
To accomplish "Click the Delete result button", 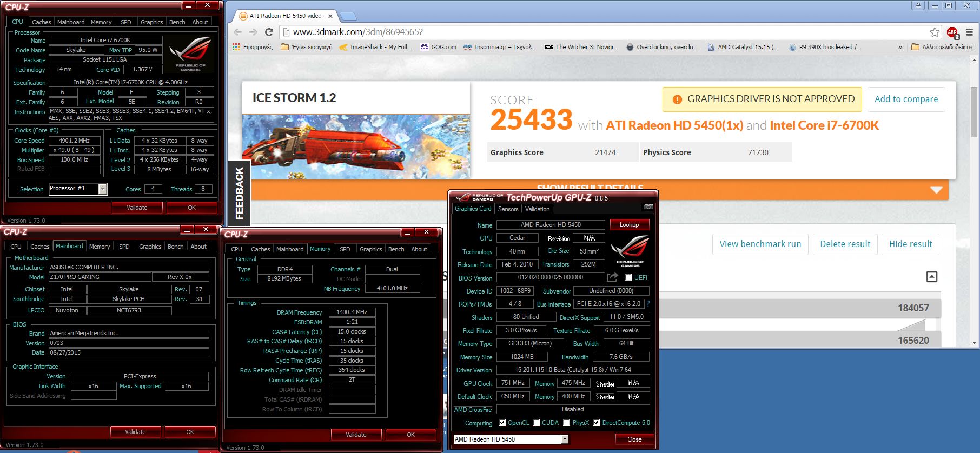I will [x=845, y=244].
